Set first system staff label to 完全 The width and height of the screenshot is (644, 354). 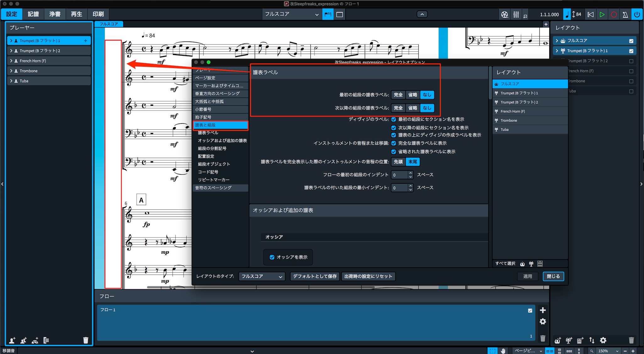pos(398,95)
